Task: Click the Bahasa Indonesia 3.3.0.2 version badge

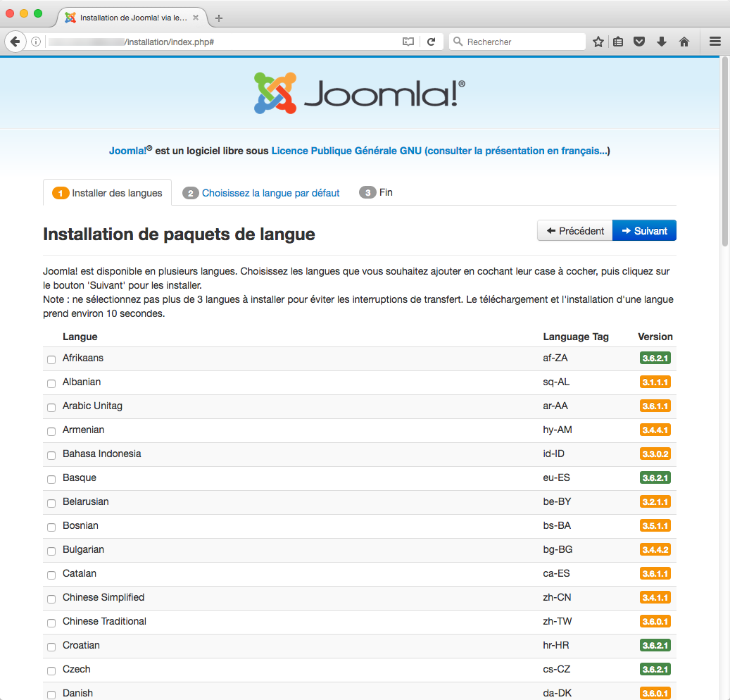Action: click(655, 454)
